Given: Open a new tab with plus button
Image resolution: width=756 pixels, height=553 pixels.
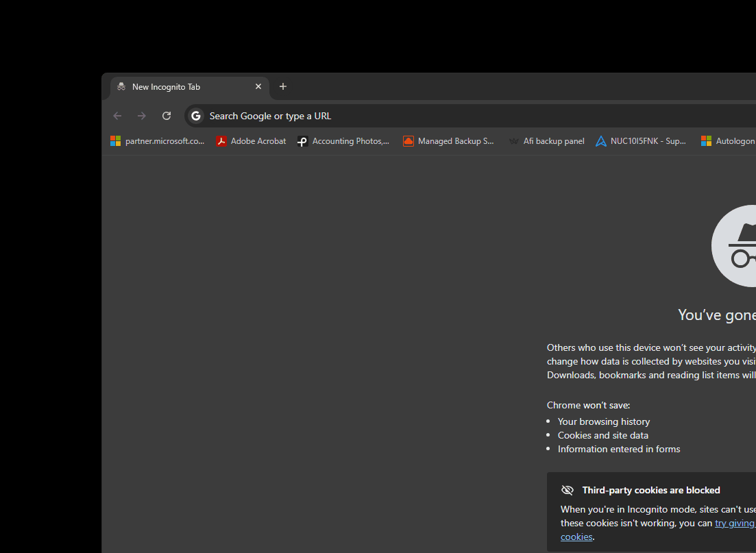Looking at the screenshot, I should tap(283, 86).
